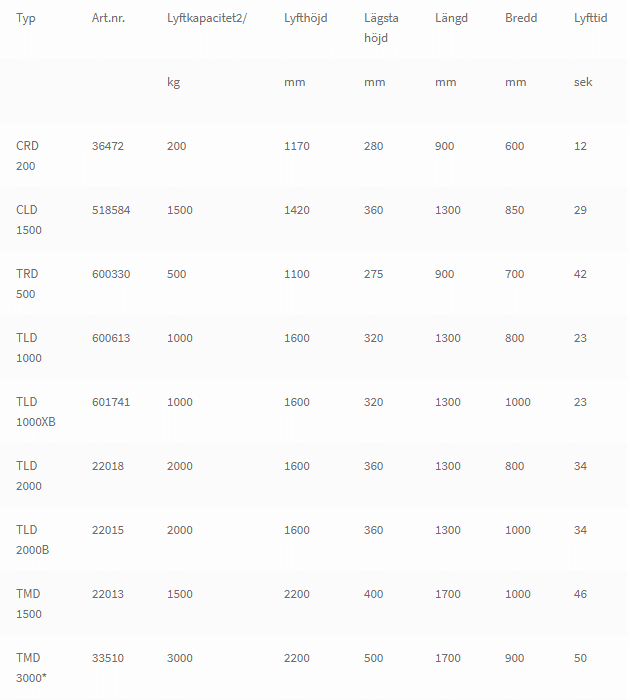Click the TLD 1000XB type cell

coord(36,412)
